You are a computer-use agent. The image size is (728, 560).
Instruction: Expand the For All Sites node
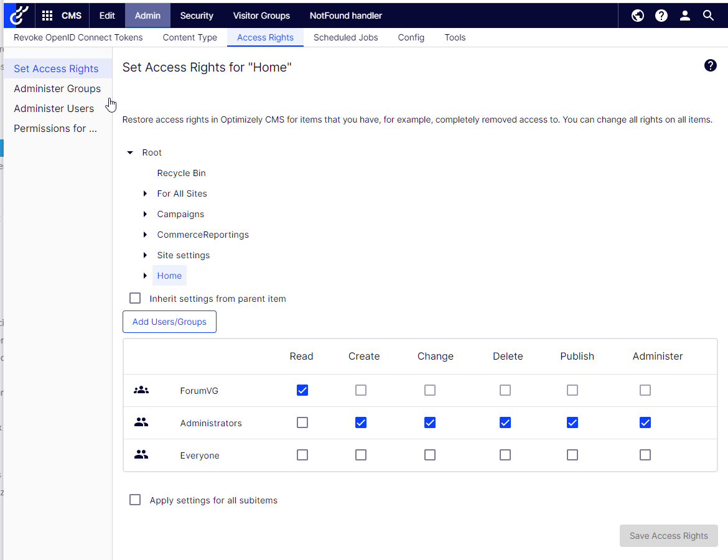pos(145,194)
